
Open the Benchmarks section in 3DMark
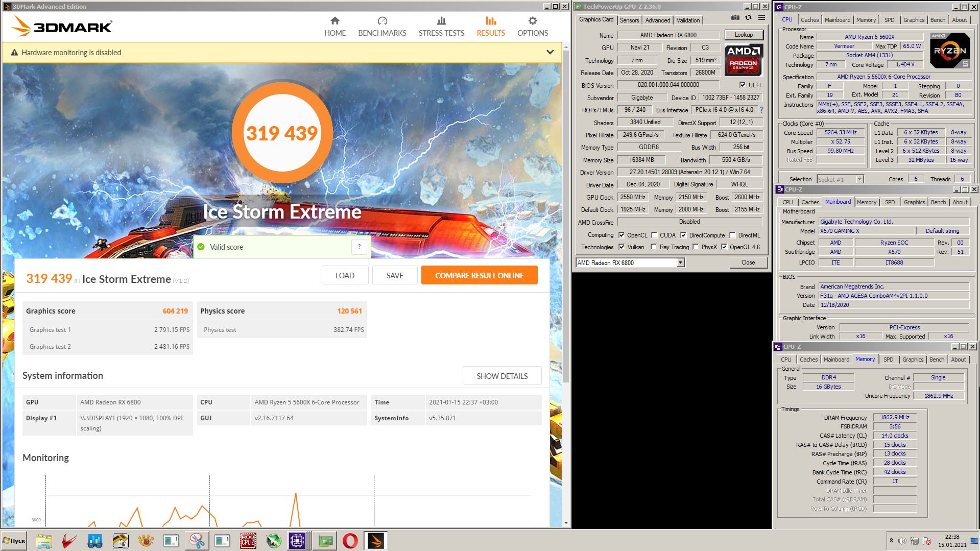382,27
